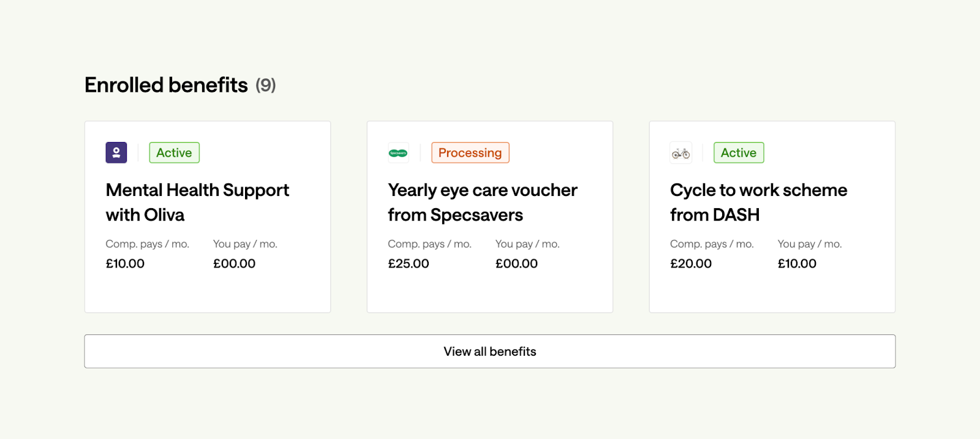Expand the benefits count (9) indicator
Viewport: 980px width, 439px height.
[x=266, y=85]
